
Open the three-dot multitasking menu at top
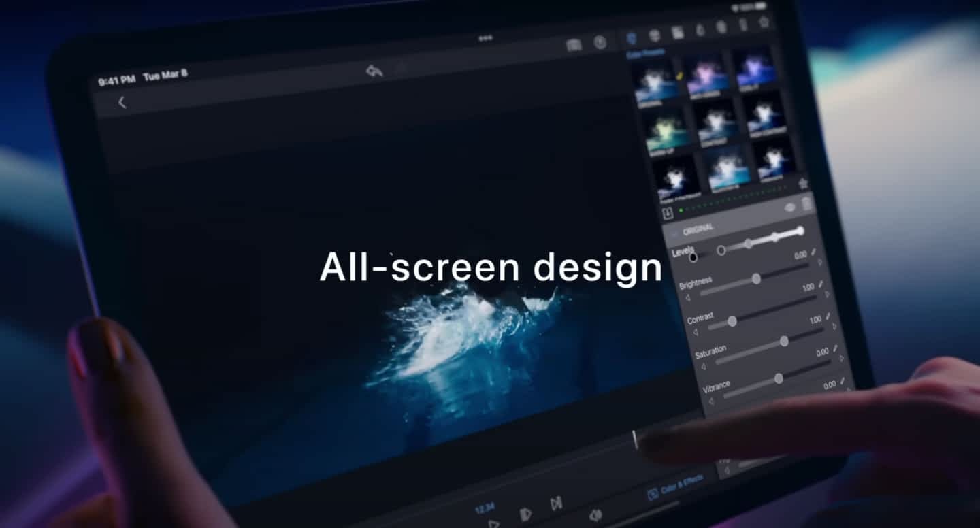pyautogui.click(x=485, y=38)
